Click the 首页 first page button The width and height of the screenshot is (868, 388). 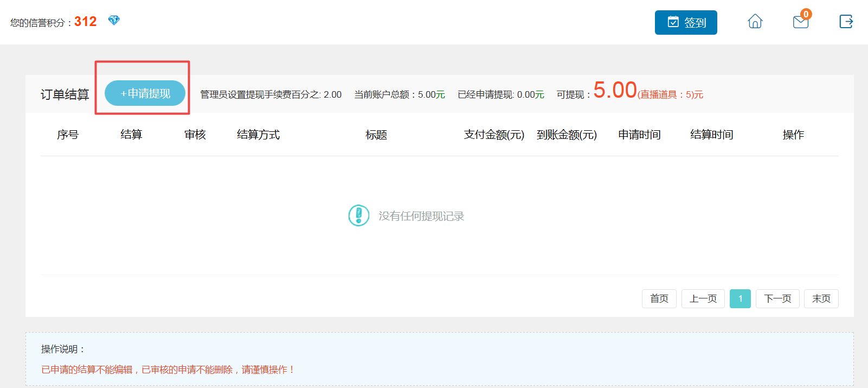click(x=659, y=298)
